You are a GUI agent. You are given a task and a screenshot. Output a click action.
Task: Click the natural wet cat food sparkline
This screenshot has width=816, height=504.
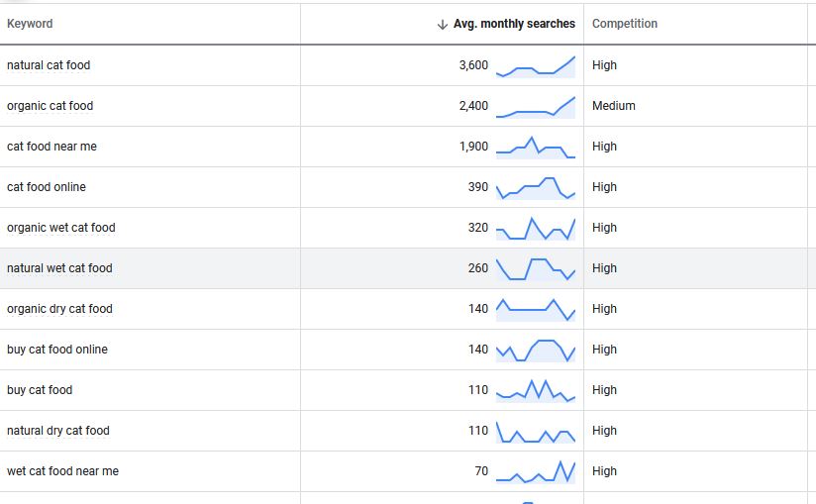click(x=536, y=269)
